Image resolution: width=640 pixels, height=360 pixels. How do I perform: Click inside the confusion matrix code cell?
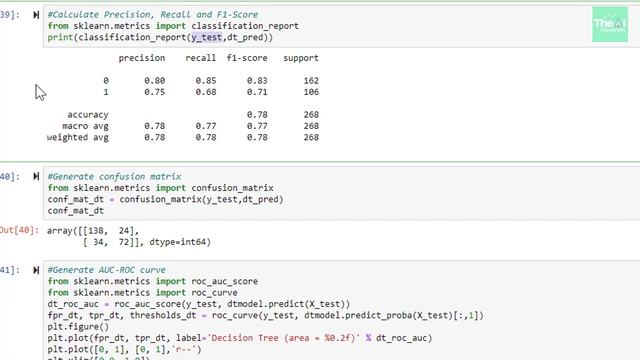click(x=341, y=194)
